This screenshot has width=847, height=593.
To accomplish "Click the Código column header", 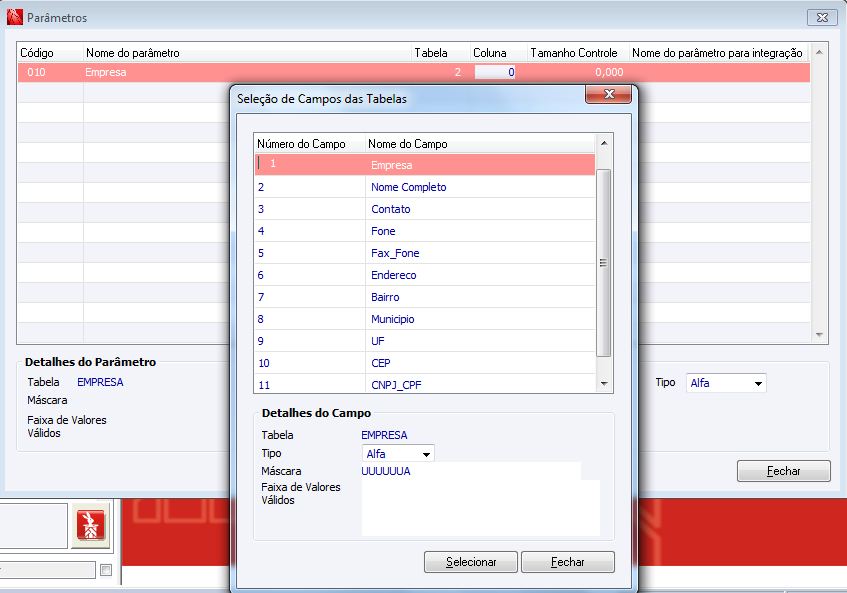I will tap(50, 53).
